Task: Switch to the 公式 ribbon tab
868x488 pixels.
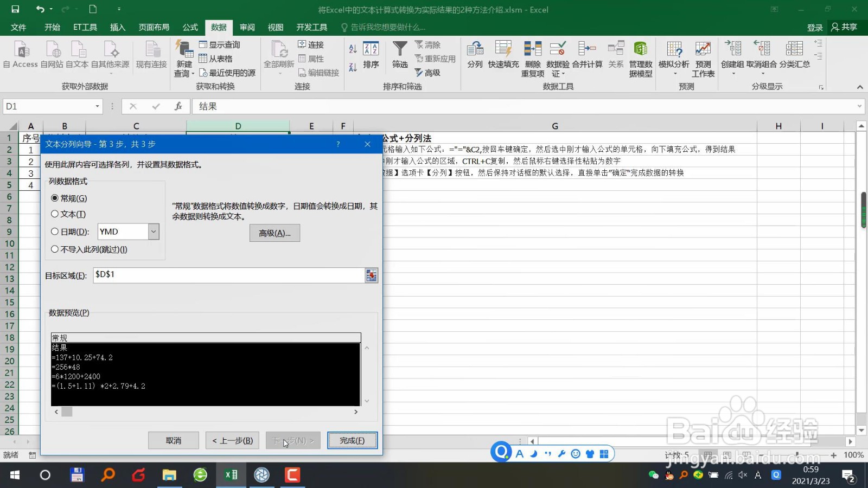Action: (189, 27)
